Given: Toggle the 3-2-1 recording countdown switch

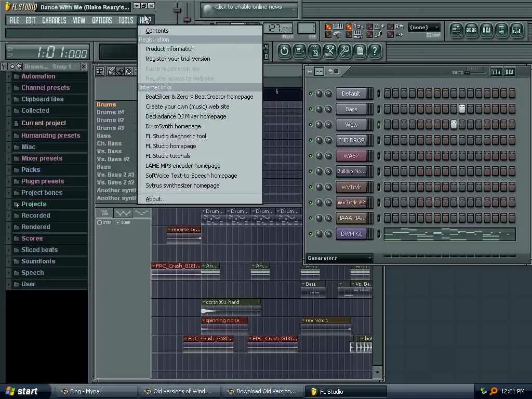Looking at the screenshot, I should [349, 27].
